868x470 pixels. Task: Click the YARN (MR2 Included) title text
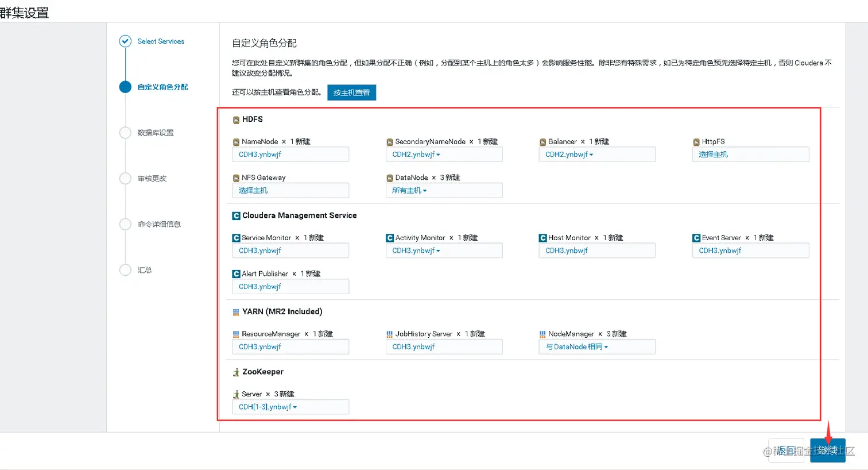pos(282,311)
